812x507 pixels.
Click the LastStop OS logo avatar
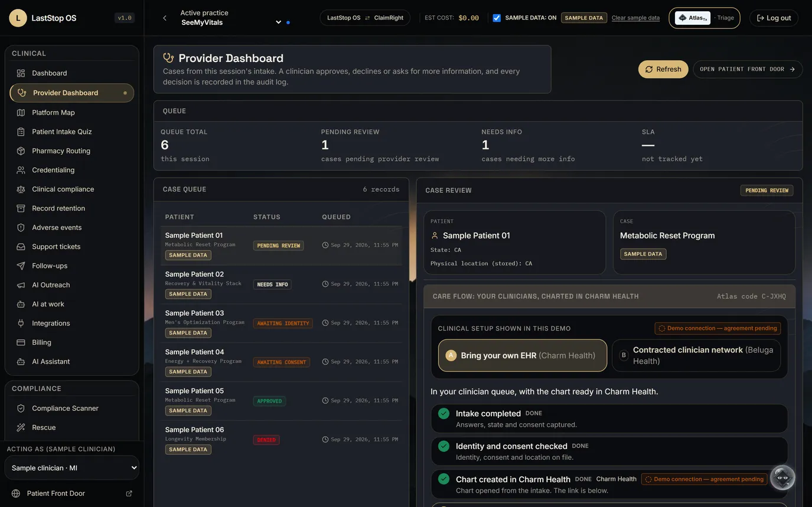point(18,18)
